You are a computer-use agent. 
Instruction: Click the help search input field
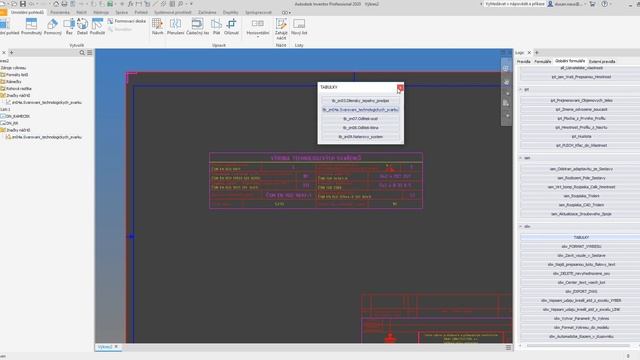(514, 4)
